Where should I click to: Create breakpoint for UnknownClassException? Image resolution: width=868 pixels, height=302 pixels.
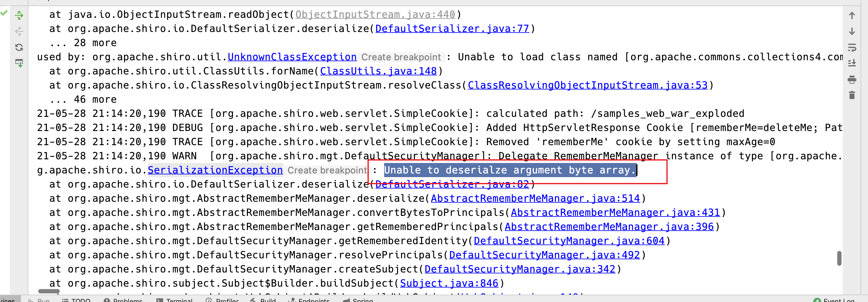[401, 57]
